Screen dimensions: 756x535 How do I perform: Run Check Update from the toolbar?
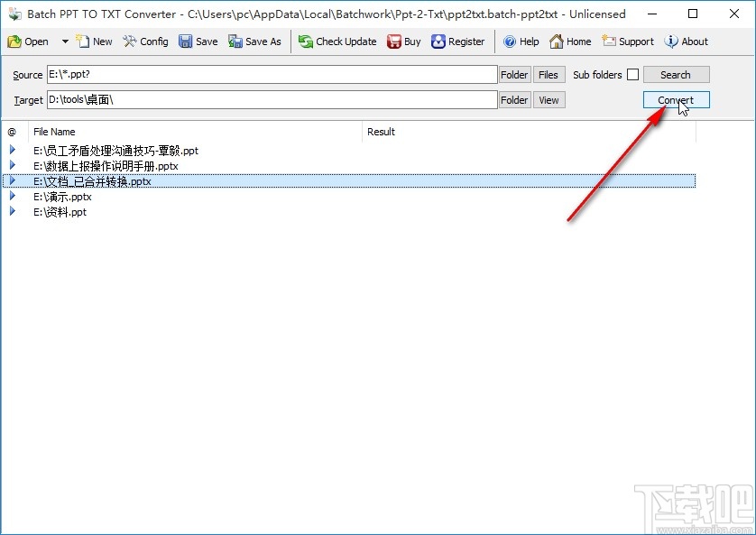pyautogui.click(x=337, y=42)
